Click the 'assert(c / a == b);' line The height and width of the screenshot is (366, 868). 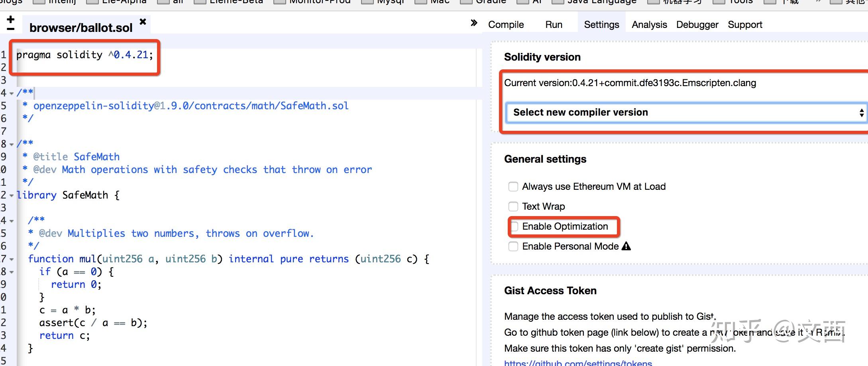point(93,323)
